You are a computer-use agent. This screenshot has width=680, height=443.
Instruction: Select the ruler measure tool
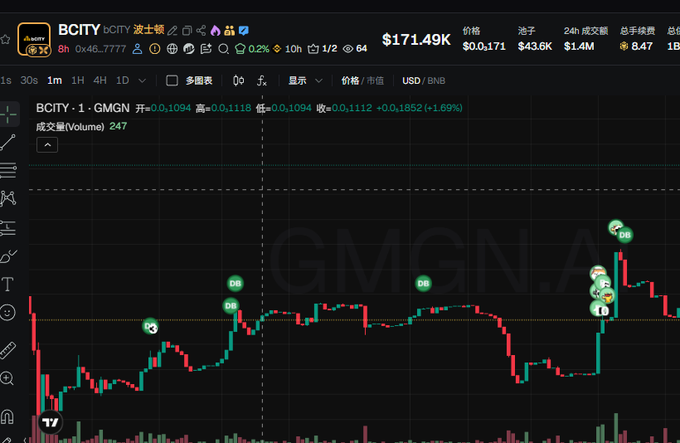click(8, 350)
